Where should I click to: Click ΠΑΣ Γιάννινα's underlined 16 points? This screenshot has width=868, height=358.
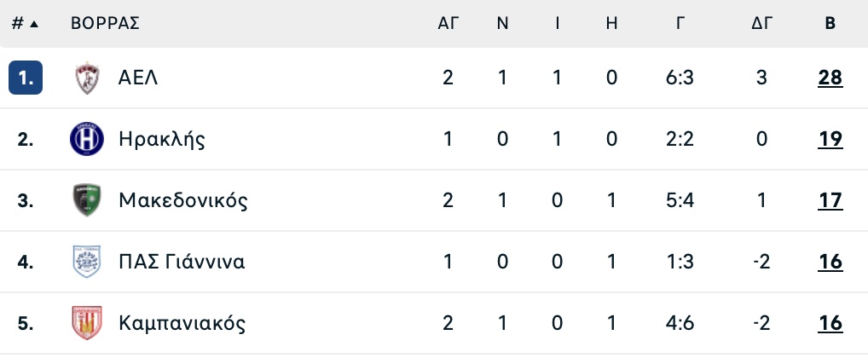(x=830, y=261)
